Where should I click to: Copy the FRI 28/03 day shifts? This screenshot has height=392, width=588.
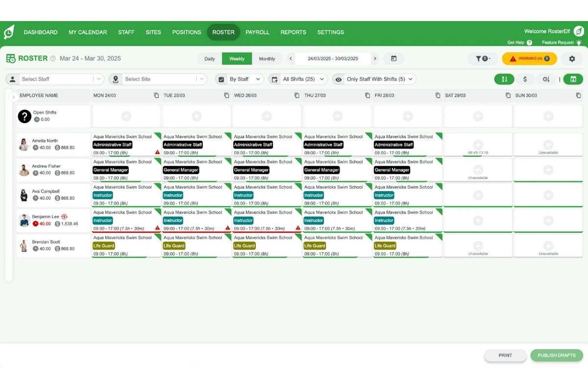(x=438, y=96)
